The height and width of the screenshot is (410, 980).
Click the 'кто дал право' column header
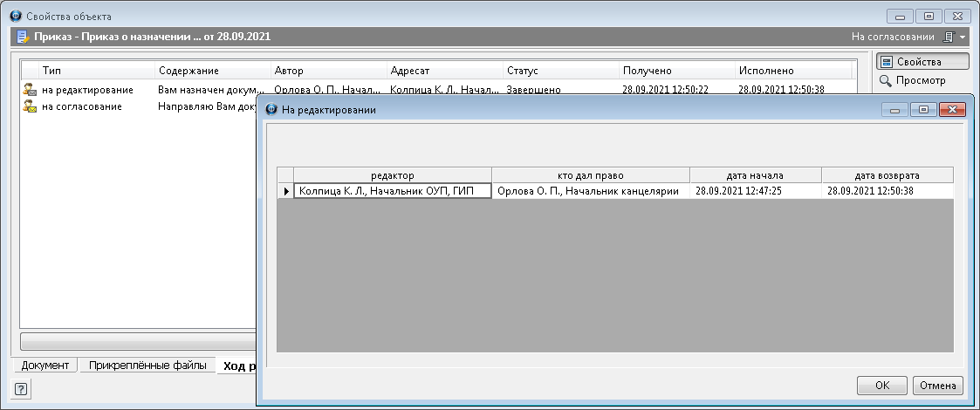point(590,174)
